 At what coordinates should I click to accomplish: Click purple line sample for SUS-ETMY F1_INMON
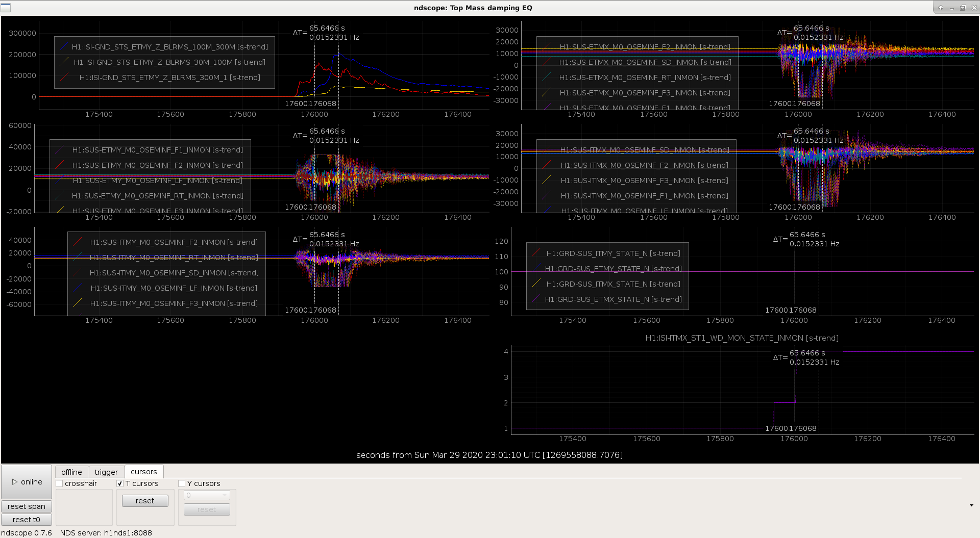60,150
